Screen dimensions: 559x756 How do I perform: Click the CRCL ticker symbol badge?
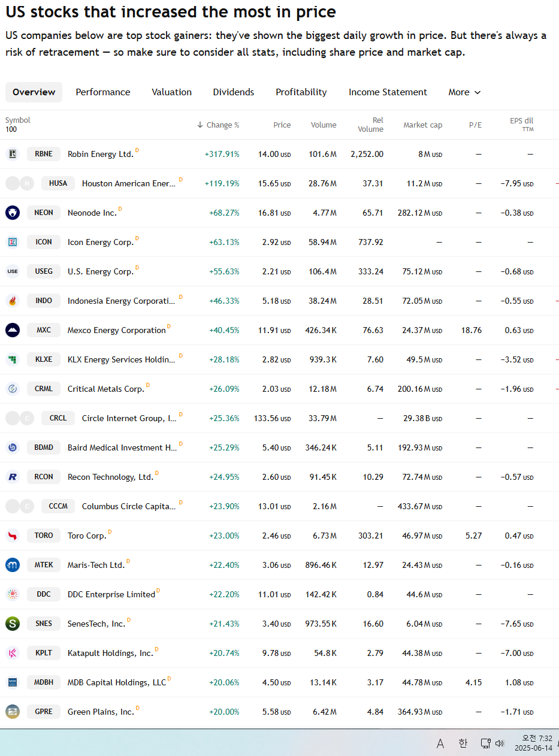(58, 418)
